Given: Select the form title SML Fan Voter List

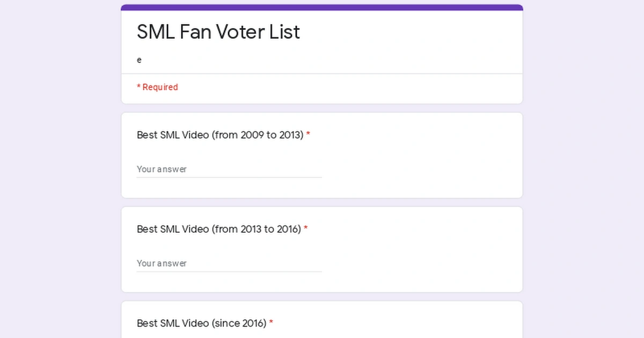Looking at the screenshot, I should pos(218,32).
